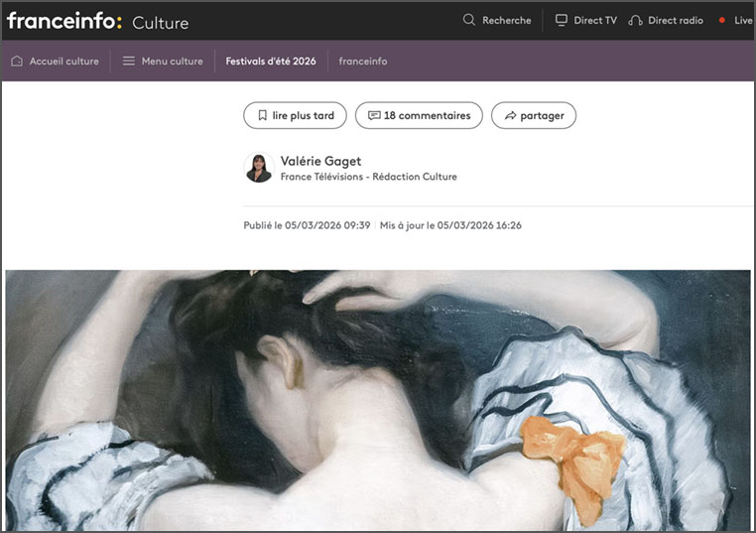Click the share arrow icon

click(x=510, y=115)
